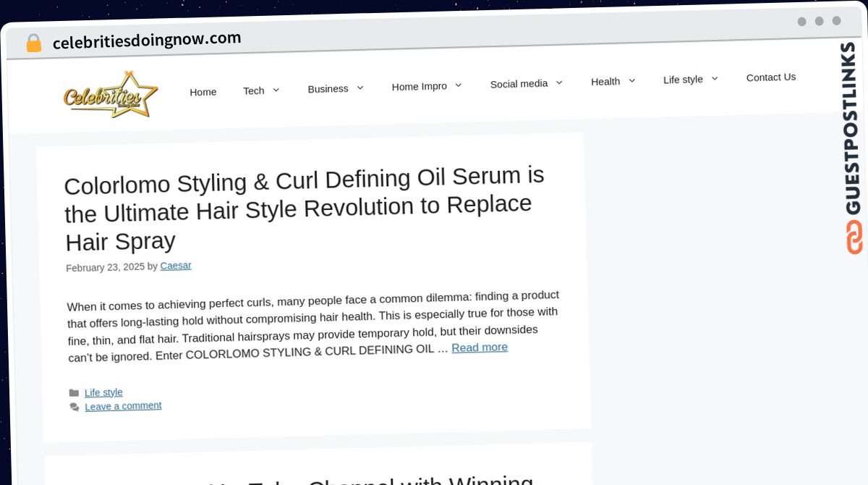Image resolution: width=868 pixels, height=485 pixels.
Task: Click the Celebrities star logo
Action: [111, 95]
